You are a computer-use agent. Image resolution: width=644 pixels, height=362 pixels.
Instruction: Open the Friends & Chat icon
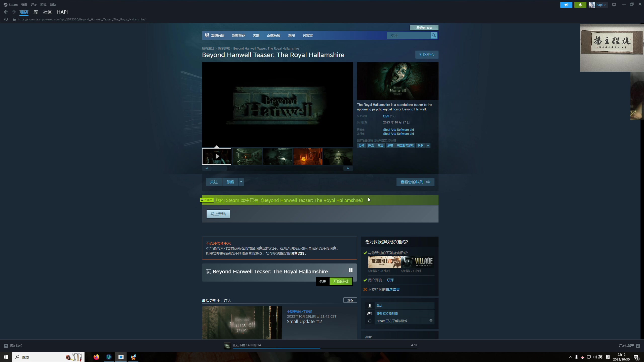[638, 346]
